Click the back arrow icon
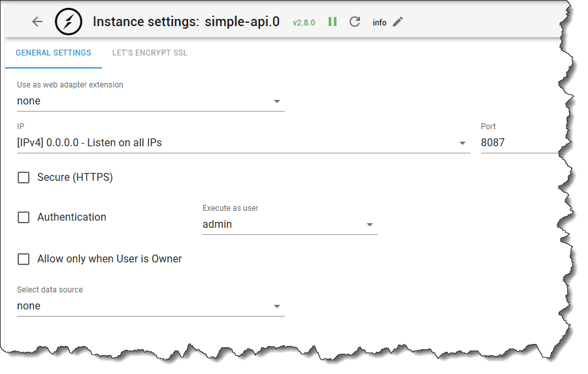 (37, 22)
